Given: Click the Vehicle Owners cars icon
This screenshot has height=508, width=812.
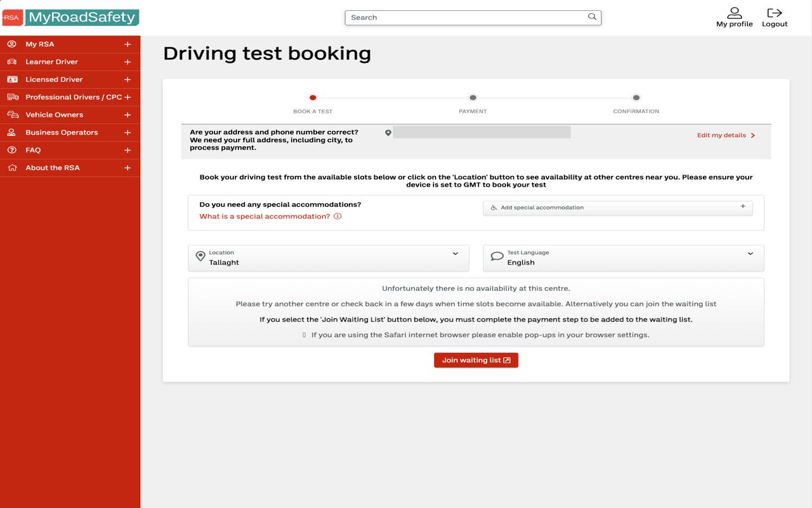Looking at the screenshot, I should [11, 114].
